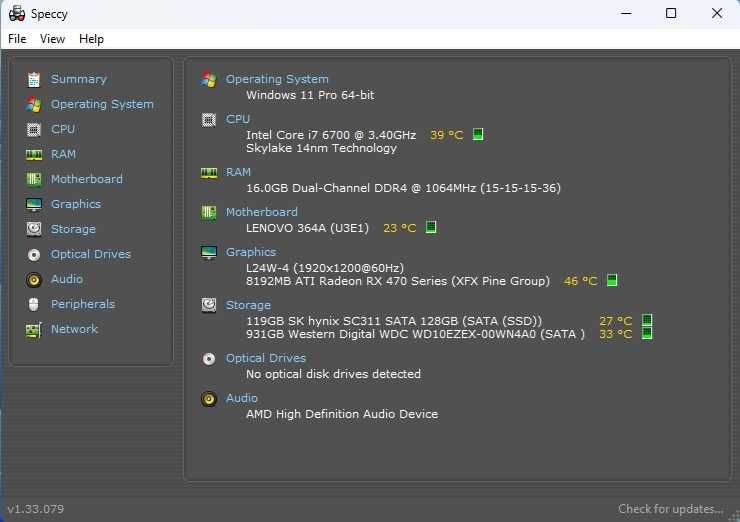Go to the CPU section in the sidebar
The height and width of the screenshot is (522, 740).
pyautogui.click(x=63, y=129)
